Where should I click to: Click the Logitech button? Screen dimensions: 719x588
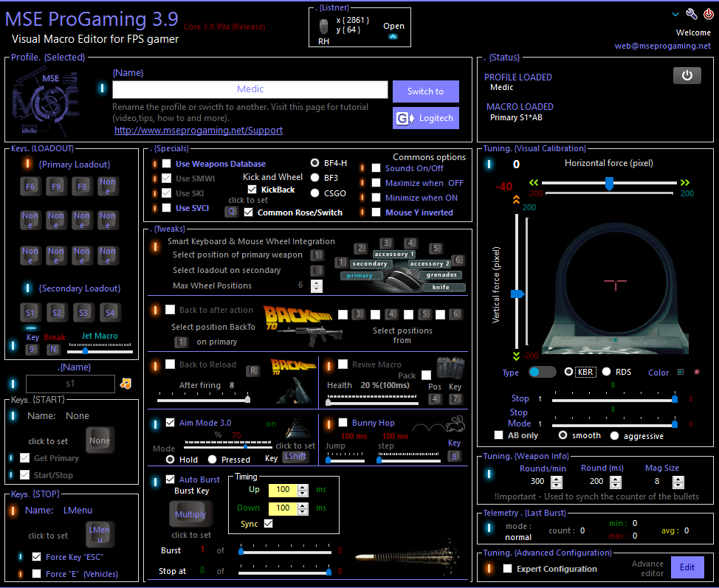[425, 118]
